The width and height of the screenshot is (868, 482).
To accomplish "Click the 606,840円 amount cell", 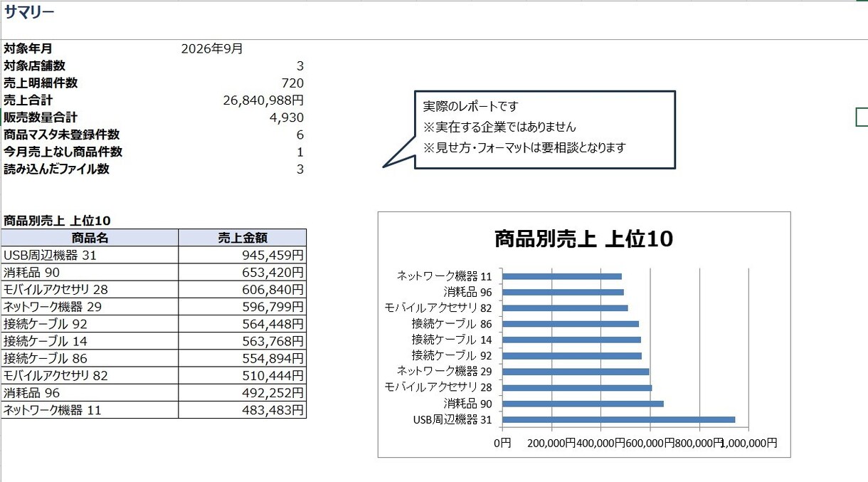I will click(x=243, y=289).
